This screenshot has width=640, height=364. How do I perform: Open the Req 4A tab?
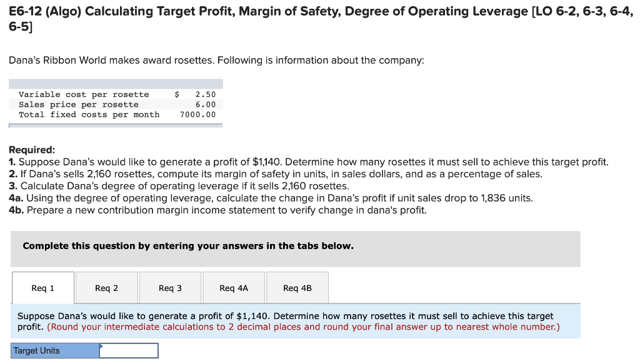coord(234,287)
